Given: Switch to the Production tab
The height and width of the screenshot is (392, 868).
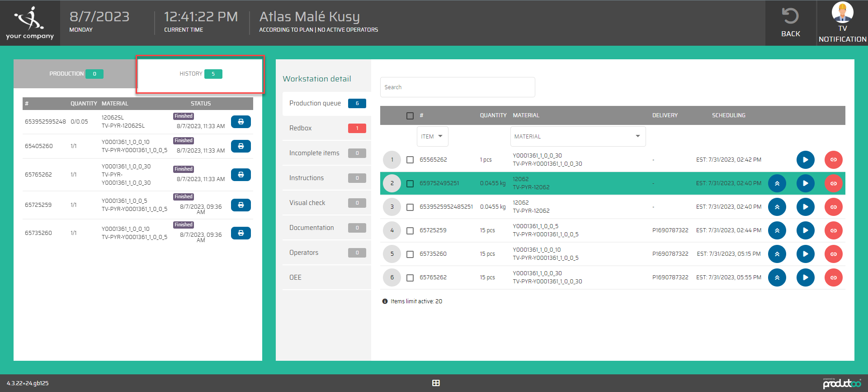Looking at the screenshot, I should pyautogui.click(x=75, y=74).
